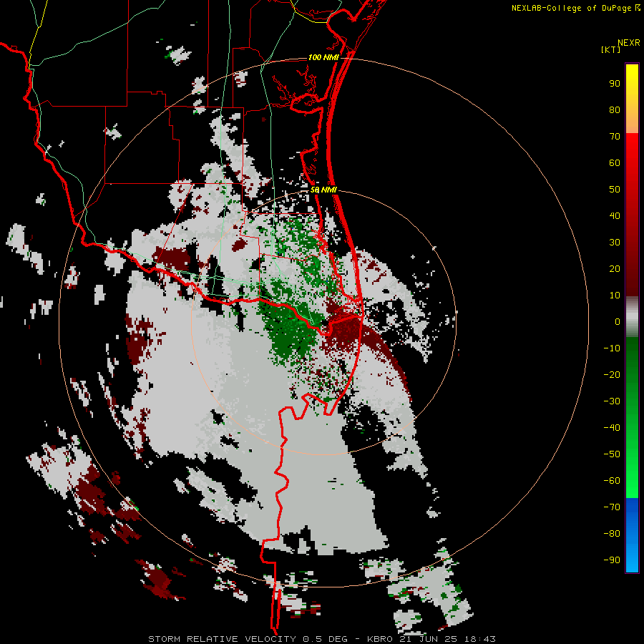Click the 70 value on the velocity scale
Image resolution: width=644 pixels, height=644 pixels.
[x=615, y=137]
